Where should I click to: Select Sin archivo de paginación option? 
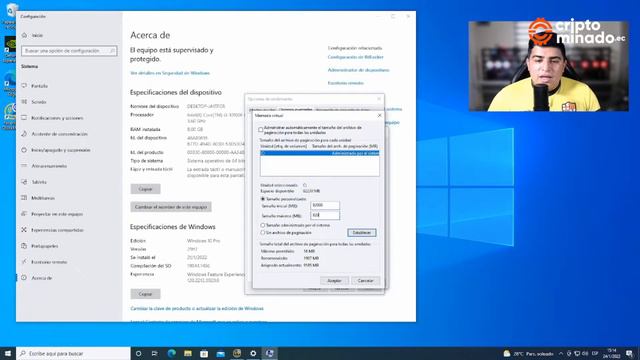tap(263, 233)
